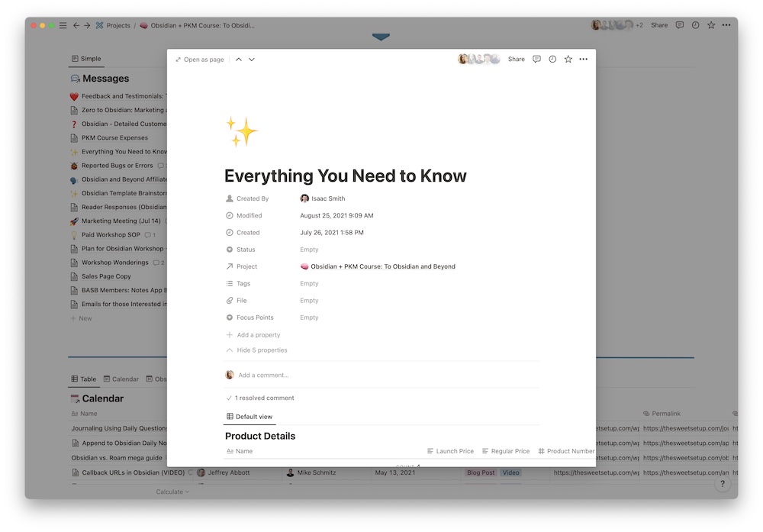Click the Regular Price column header

pos(506,451)
